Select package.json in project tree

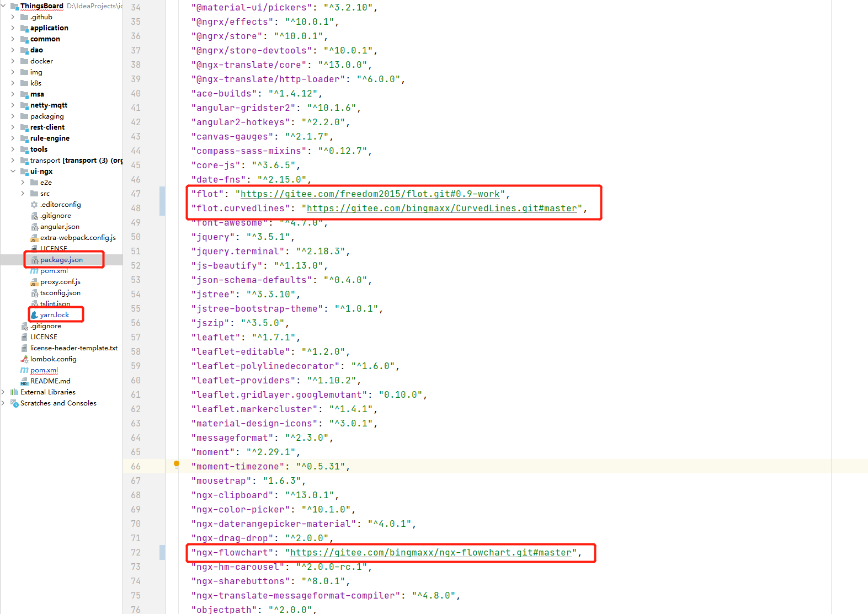[61, 260]
